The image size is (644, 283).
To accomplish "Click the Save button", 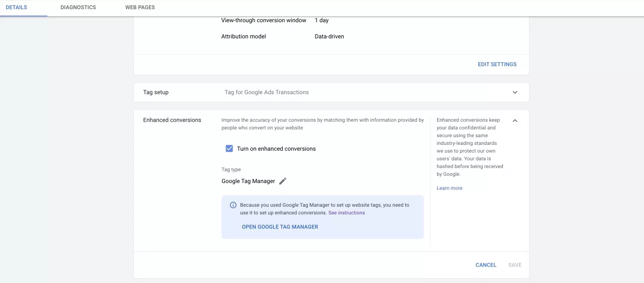I will click(x=515, y=265).
